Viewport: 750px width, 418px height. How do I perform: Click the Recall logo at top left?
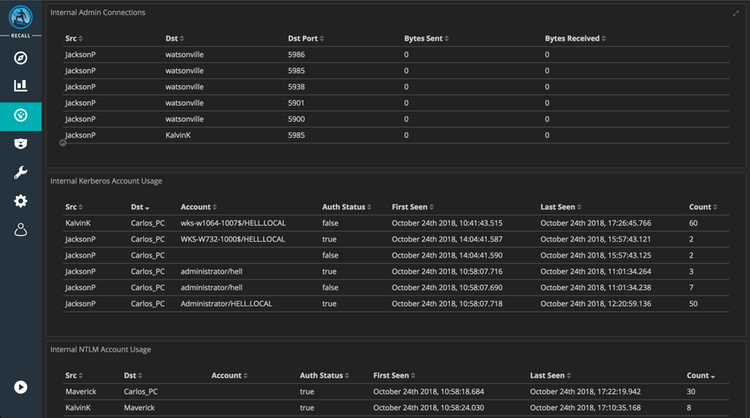(20, 20)
